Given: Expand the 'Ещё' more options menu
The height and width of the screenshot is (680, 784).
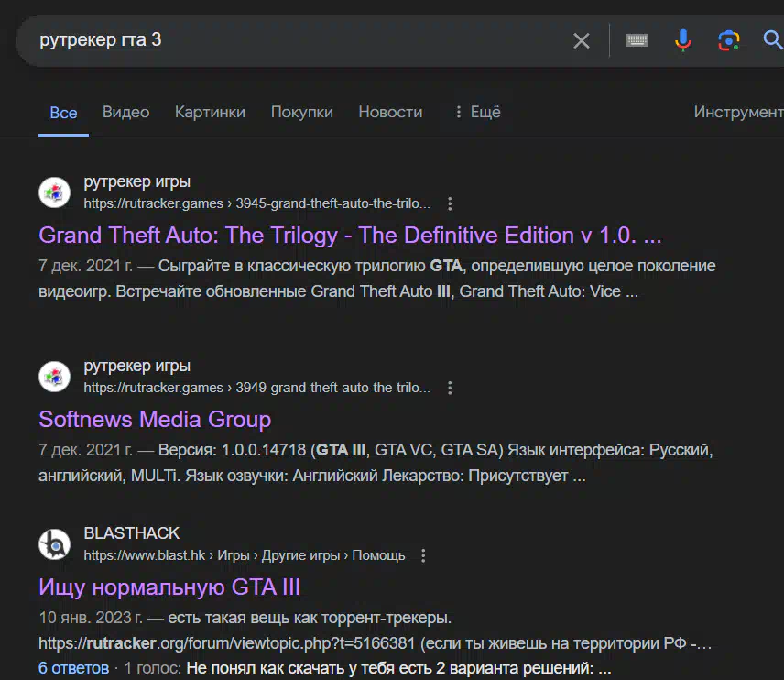Looking at the screenshot, I should [477, 112].
